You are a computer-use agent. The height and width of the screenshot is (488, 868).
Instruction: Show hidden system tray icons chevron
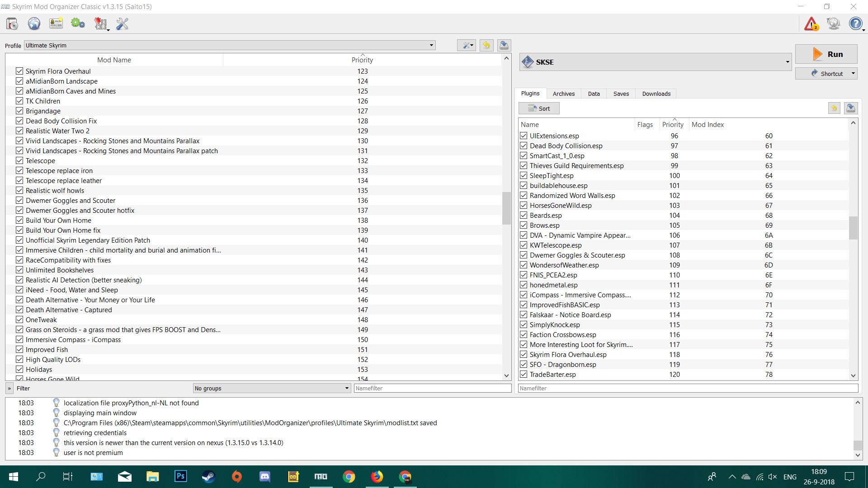point(732,477)
